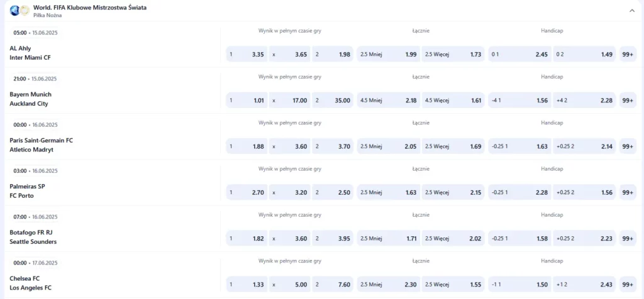The height and width of the screenshot is (299, 644).
Task: Pick 2.5 Więcej at 2.02 for Botafogo
Action: pos(453,239)
